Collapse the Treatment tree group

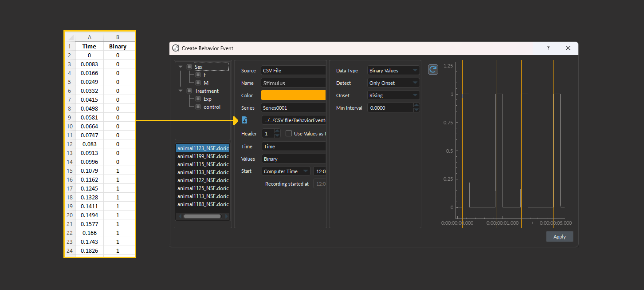point(181,91)
